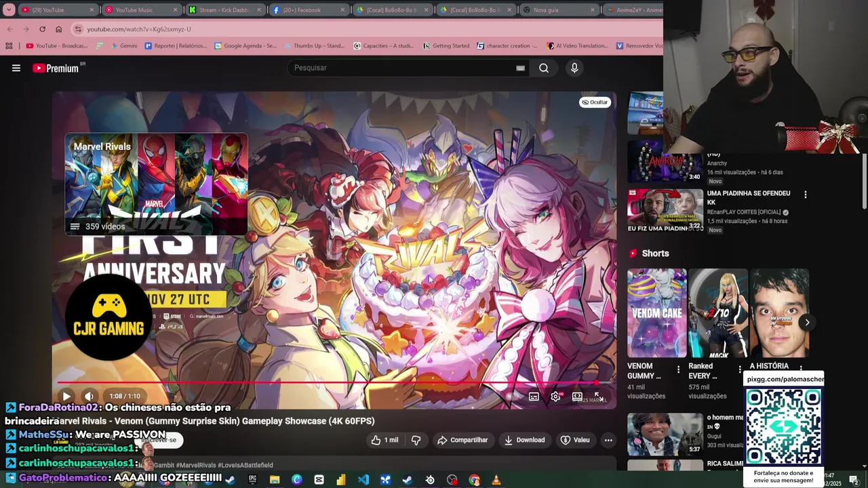Hide the end-screen cards with Ocultar
This screenshot has width=868, height=488.
(x=595, y=102)
